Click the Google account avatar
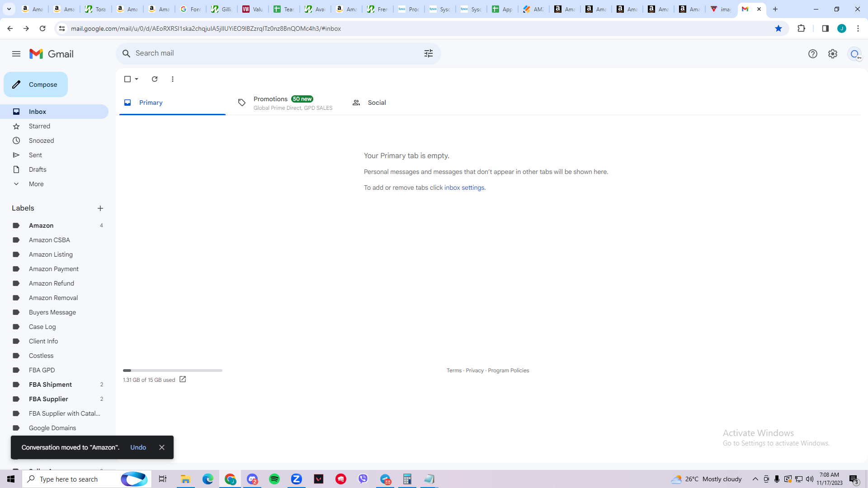The image size is (868, 488). point(855,54)
